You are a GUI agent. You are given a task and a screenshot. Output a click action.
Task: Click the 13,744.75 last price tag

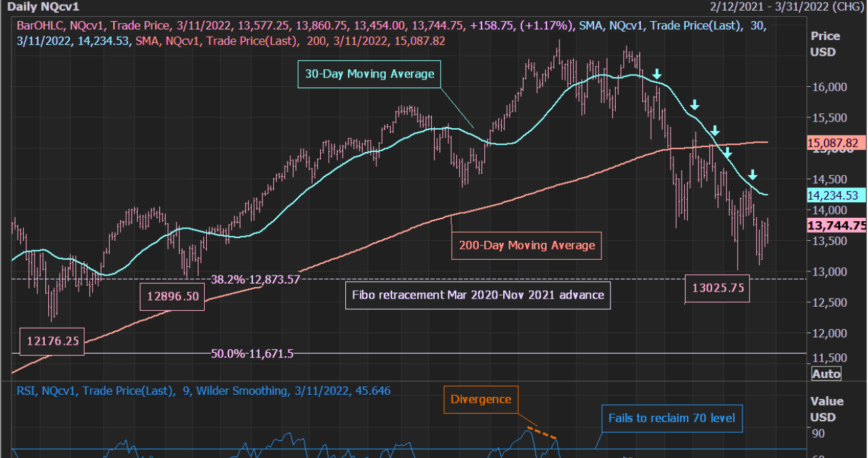click(x=837, y=226)
